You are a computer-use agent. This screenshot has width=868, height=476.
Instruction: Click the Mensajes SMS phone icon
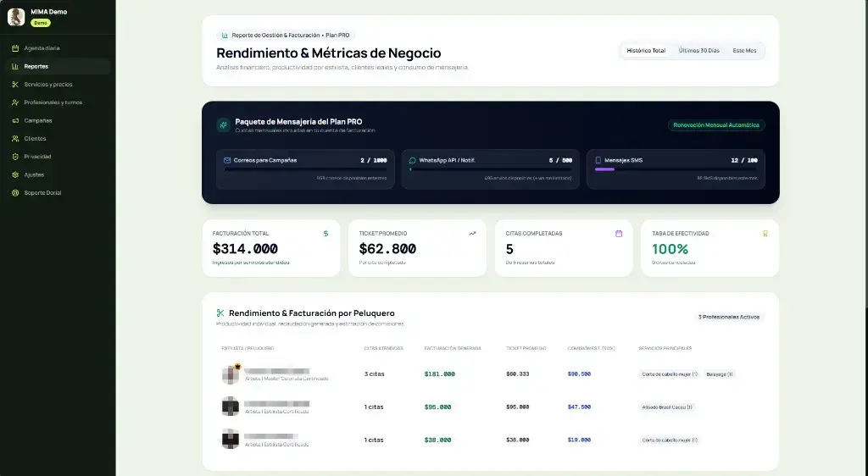pyautogui.click(x=598, y=160)
